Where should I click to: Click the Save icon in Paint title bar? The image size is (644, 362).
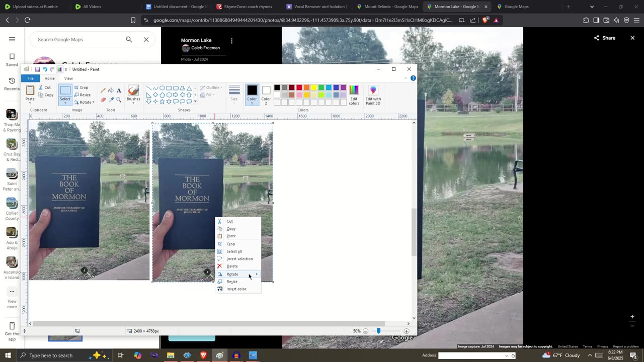(x=37, y=69)
